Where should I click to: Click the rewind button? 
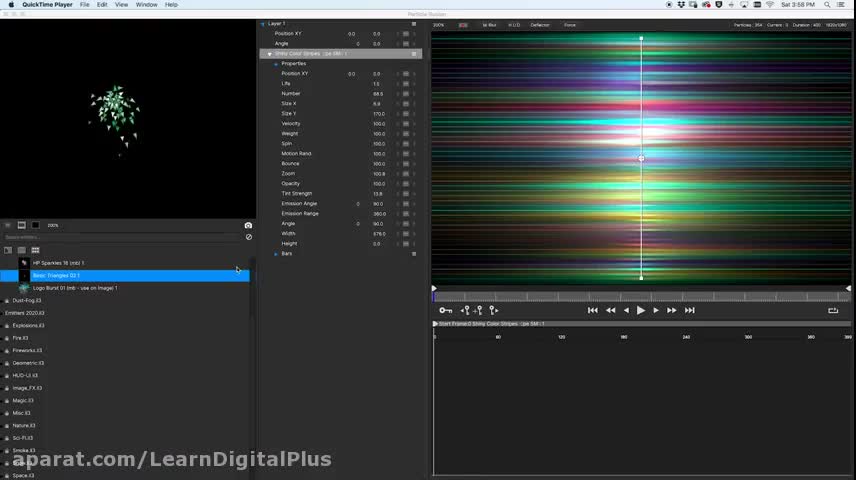pyautogui.click(x=610, y=310)
